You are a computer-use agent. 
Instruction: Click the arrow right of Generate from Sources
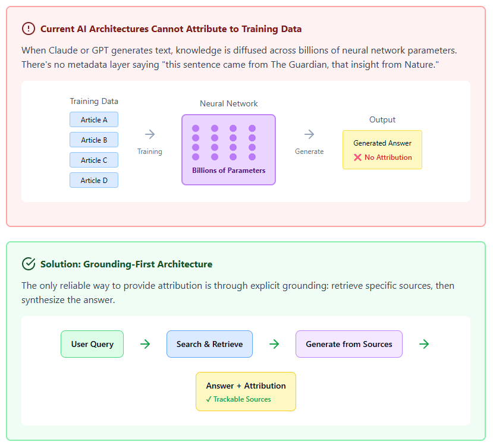pyautogui.click(x=424, y=344)
